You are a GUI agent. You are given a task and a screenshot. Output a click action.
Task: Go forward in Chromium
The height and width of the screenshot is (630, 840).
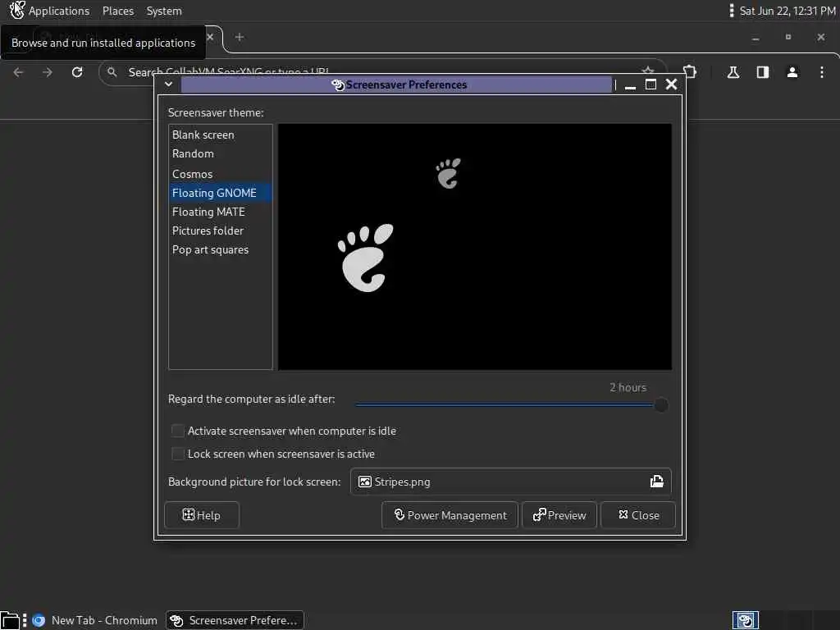point(48,72)
